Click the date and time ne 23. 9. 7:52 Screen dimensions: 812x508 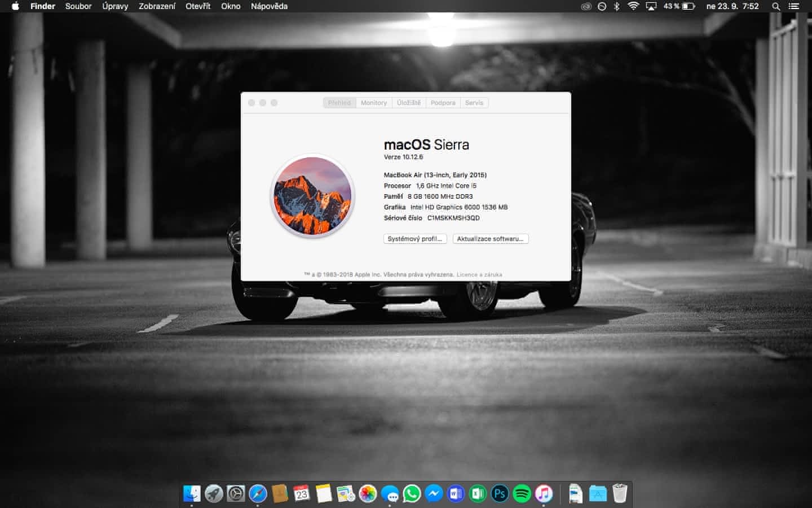pos(732,6)
